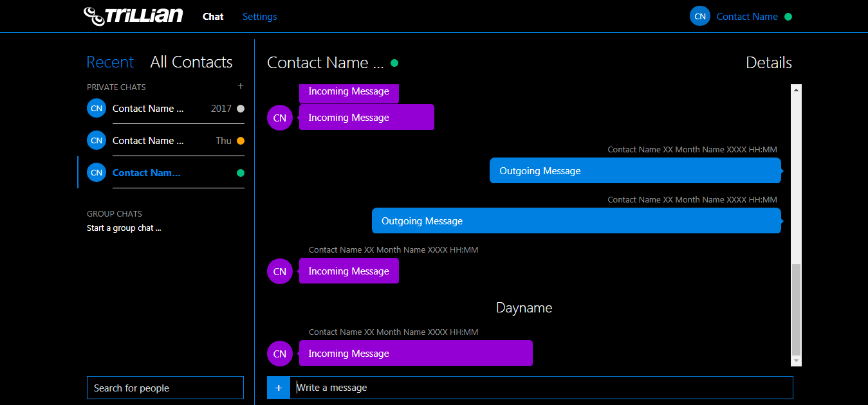Switch to the All Contacts tab
The image size is (868, 405).
click(191, 62)
